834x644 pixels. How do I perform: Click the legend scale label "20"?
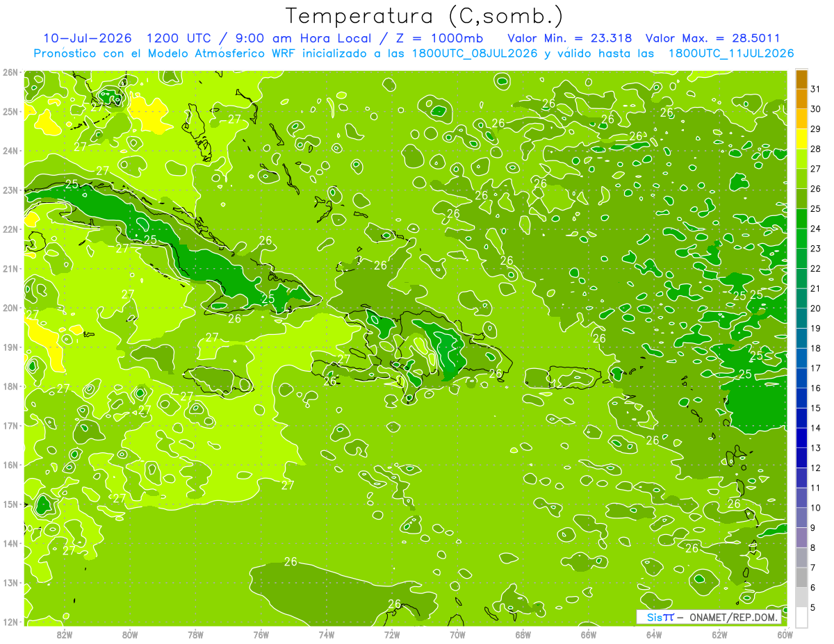coord(816,309)
